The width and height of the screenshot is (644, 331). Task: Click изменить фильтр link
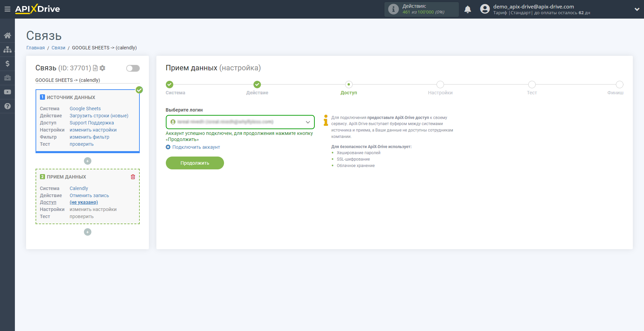(89, 137)
